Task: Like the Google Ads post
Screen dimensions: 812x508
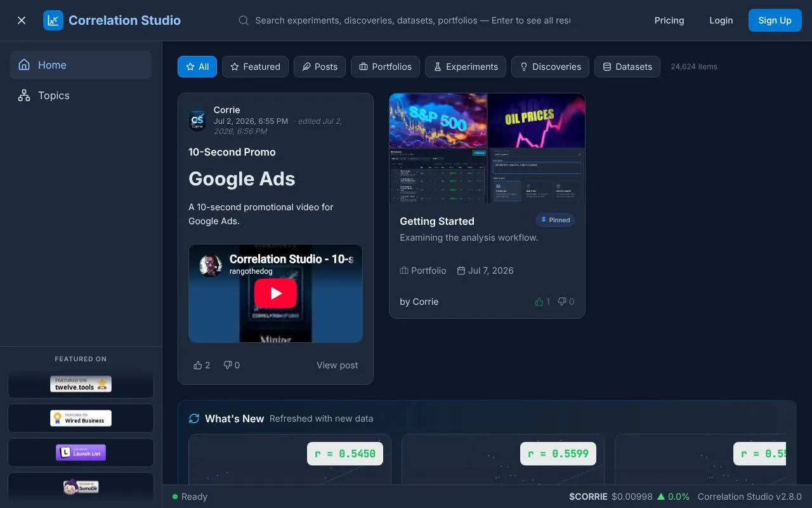Action: coord(202,365)
